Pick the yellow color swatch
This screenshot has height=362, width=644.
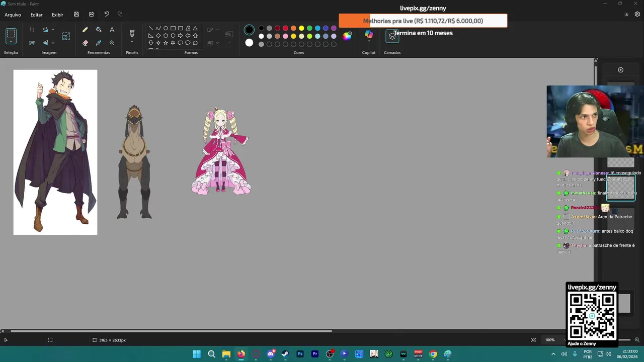point(301,28)
